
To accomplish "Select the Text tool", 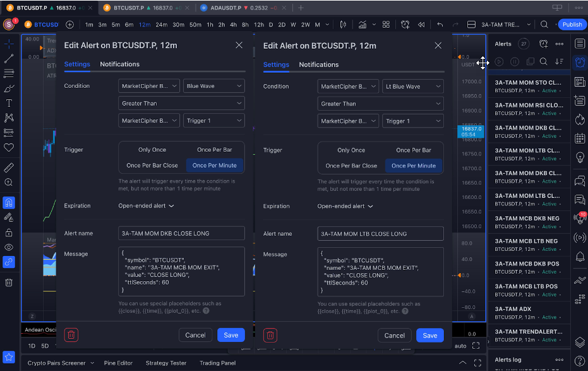I will point(9,103).
